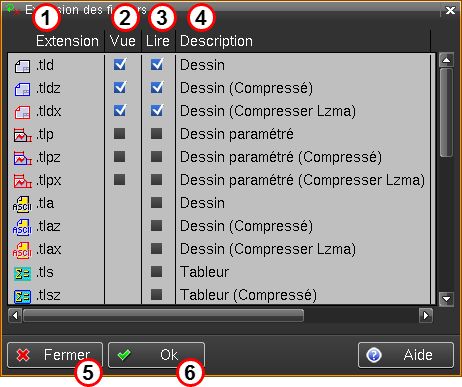Enable Vue checkbox for .tlp
Image resolution: width=462 pixels, height=387 pixels.
click(119, 134)
